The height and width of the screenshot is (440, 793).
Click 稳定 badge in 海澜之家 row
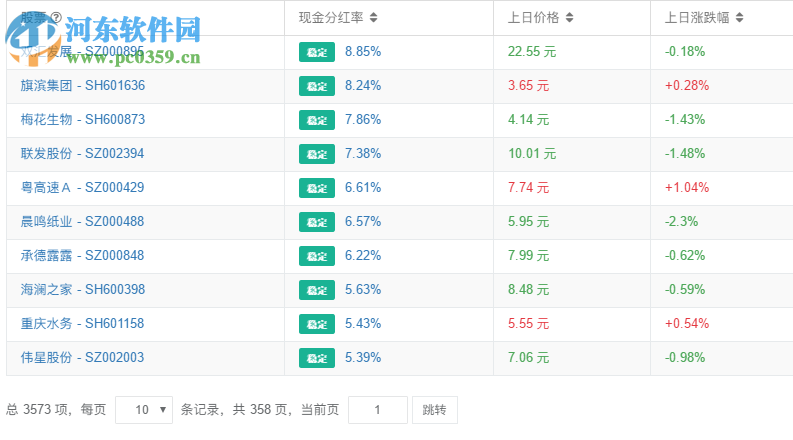(x=317, y=290)
